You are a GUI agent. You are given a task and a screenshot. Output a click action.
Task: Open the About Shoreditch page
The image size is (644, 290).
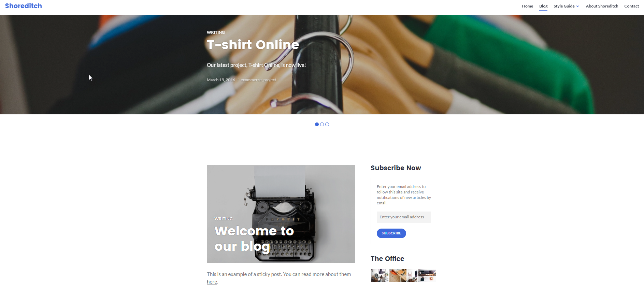[x=602, y=6]
